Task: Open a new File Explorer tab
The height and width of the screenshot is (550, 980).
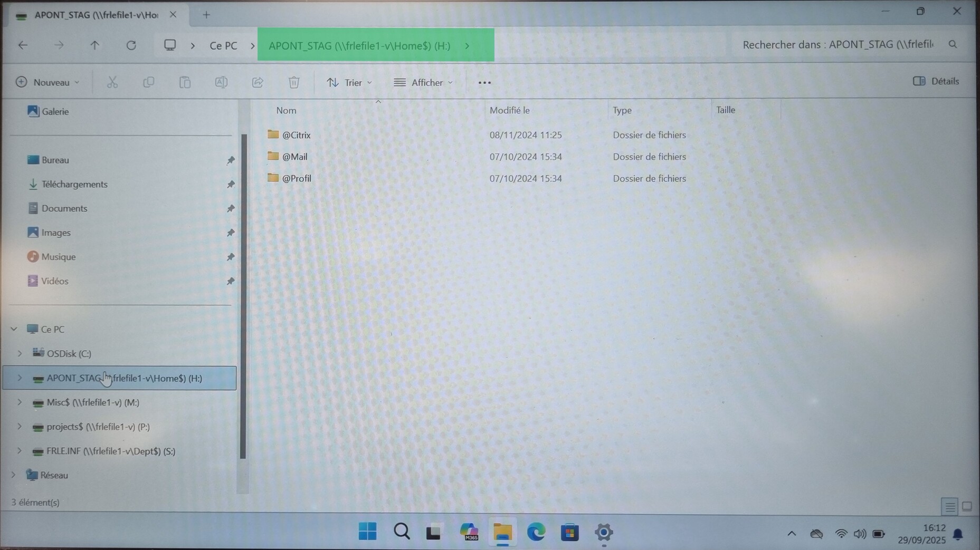Action: click(x=206, y=15)
